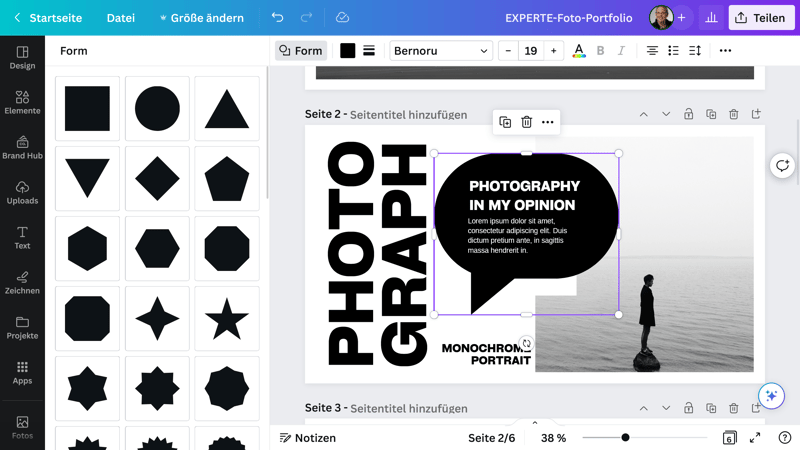
Task: Click the undo arrow icon
Action: point(277,18)
